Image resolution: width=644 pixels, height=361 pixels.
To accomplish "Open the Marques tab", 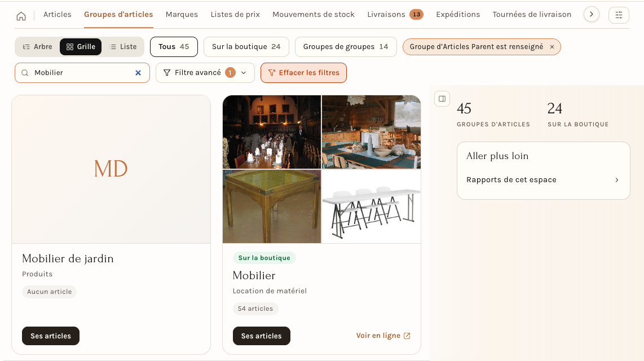I will click(x=182, y=14).
